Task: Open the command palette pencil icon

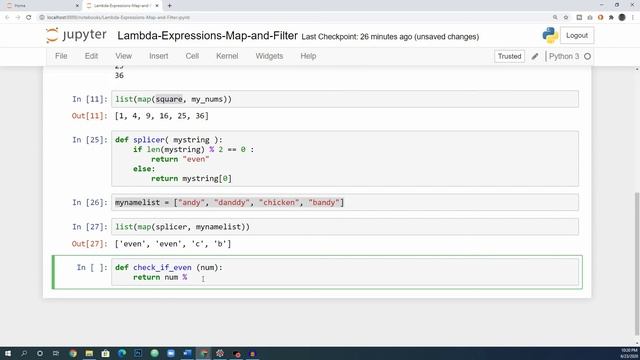Action: [x=535, y=56]
